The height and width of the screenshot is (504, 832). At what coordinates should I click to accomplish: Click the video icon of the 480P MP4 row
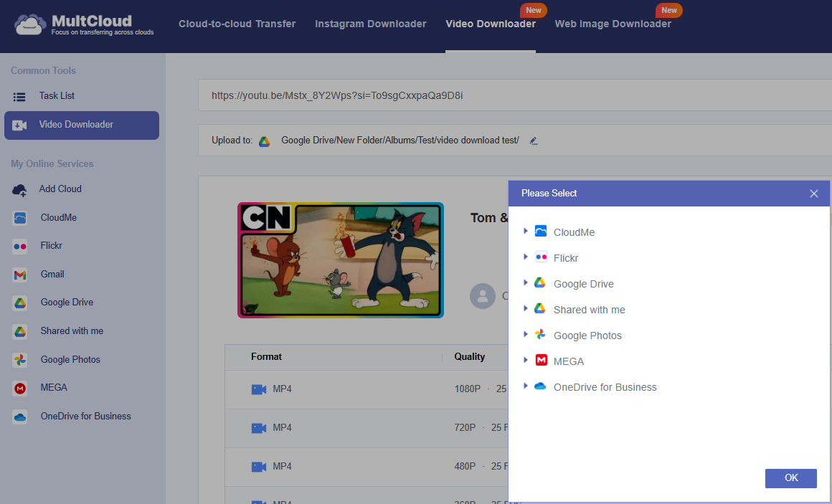pyautogui.click(x=258, y=467)
